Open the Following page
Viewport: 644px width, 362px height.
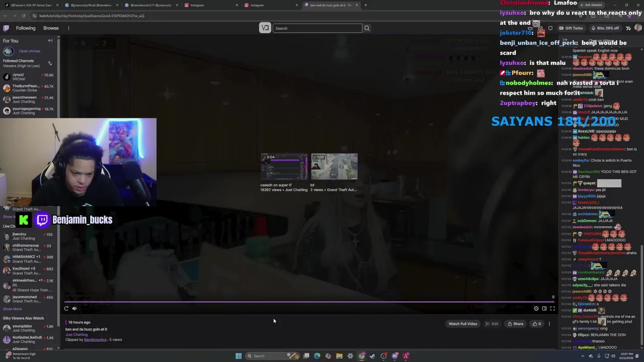tap(26, 28)
